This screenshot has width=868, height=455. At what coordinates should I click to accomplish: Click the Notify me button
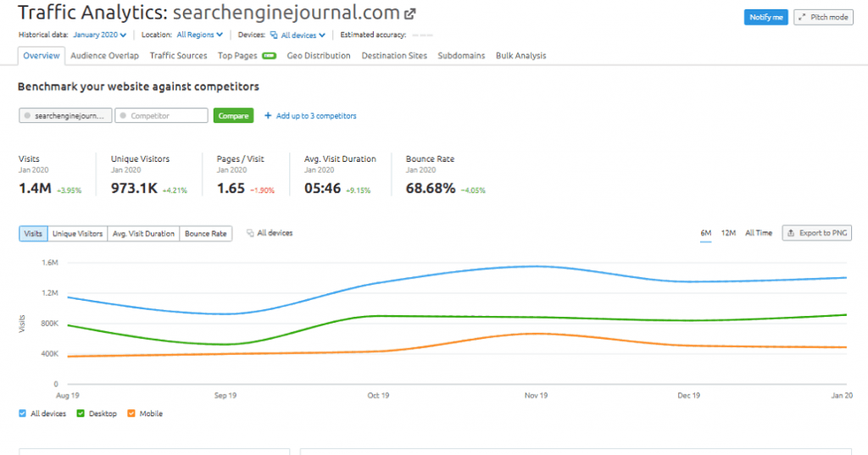click(766, 17)
